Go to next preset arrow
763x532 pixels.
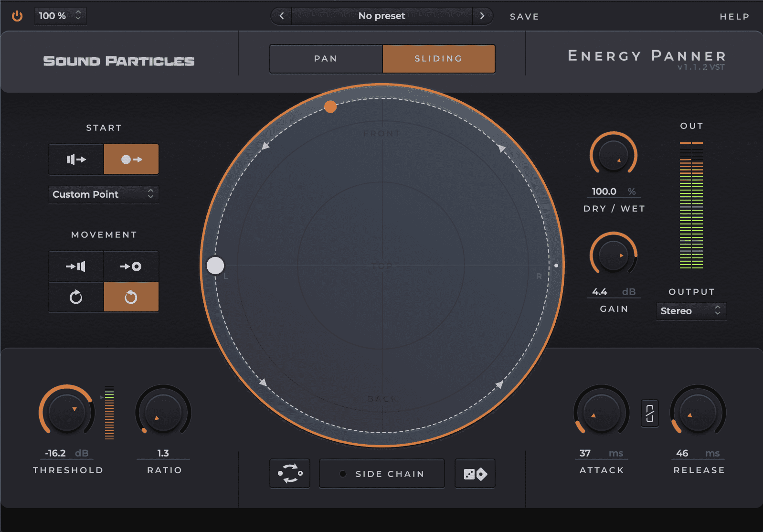click(482, 16)
